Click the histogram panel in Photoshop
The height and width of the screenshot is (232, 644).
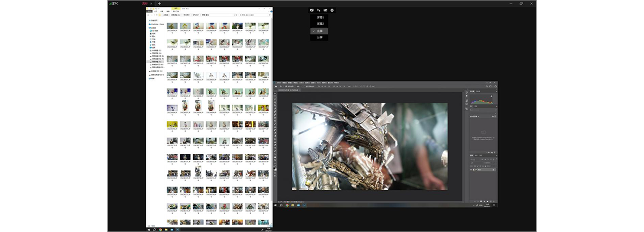[481, 100]
